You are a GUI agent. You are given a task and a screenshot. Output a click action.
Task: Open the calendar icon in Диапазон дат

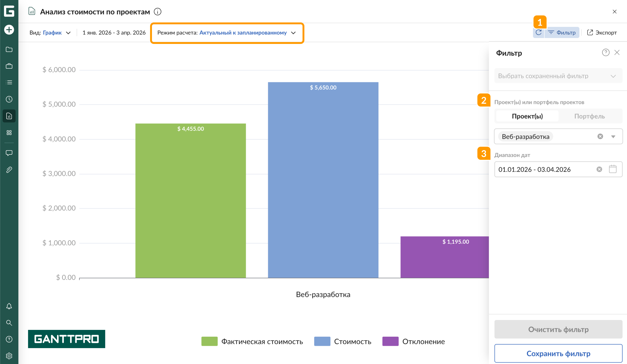pyautogui.click(x=613, y=169)
